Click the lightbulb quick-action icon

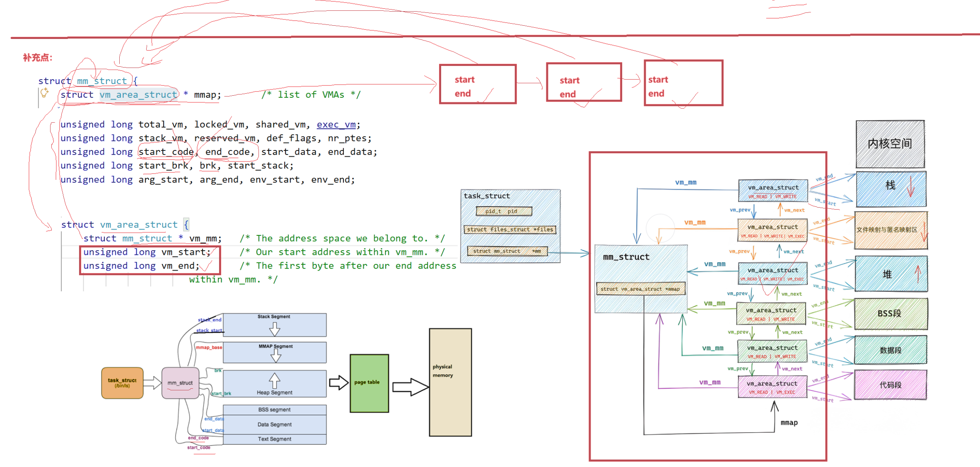point(44,93)
